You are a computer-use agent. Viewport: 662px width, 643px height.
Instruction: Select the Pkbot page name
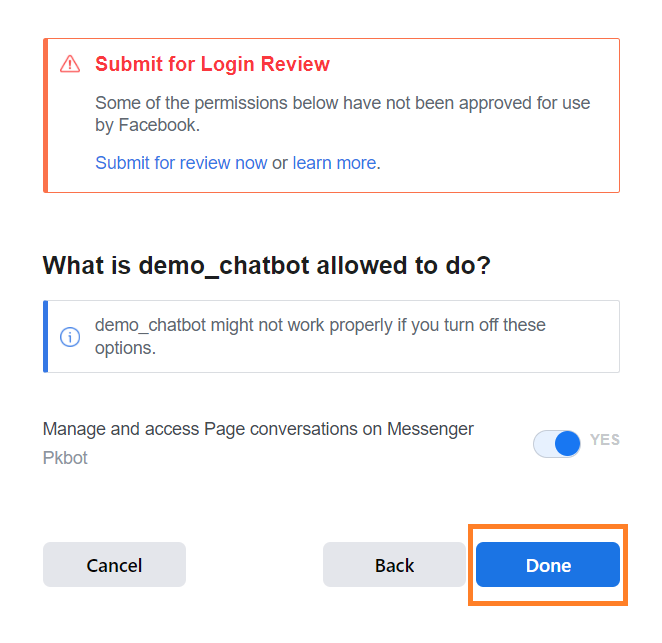click(x=65, y=458)
